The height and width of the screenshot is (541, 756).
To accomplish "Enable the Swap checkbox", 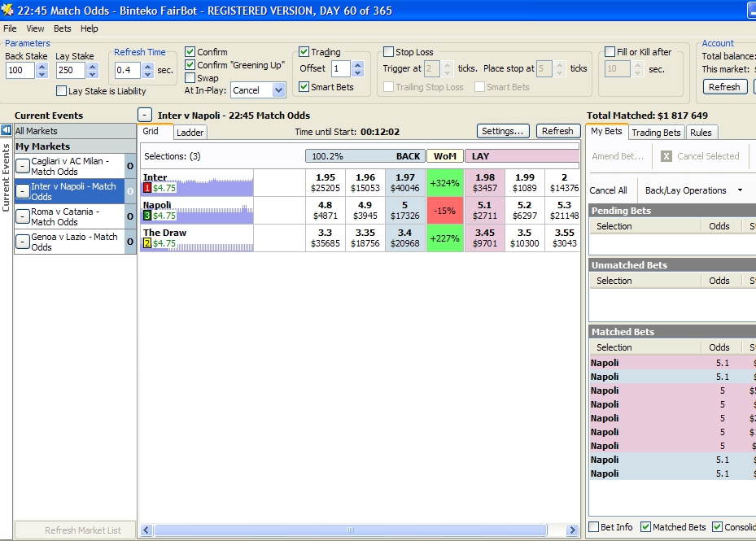I will click(x=190, y=77).
